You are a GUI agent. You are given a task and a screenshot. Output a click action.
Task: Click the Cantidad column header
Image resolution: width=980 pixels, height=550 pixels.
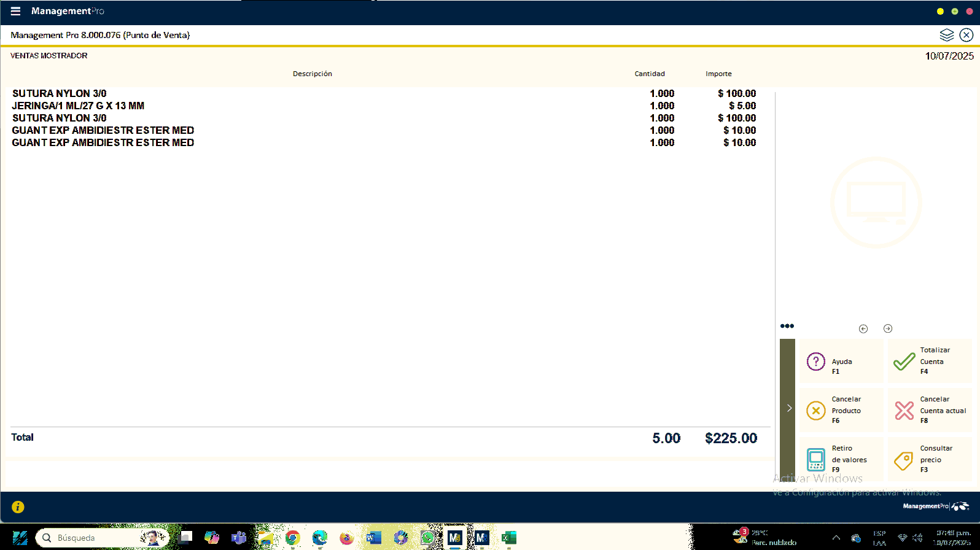click(x=650, y=74)
